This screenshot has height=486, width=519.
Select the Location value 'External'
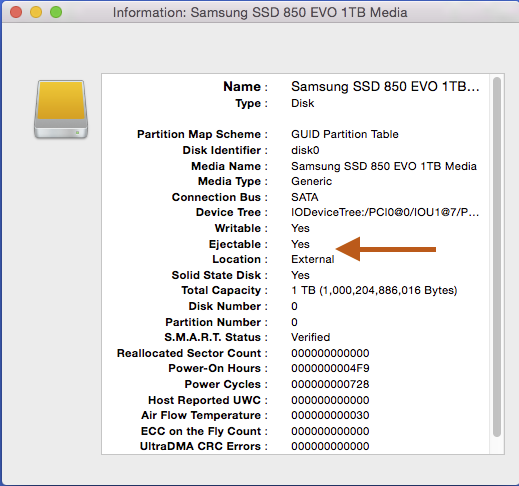click(313, 259)
